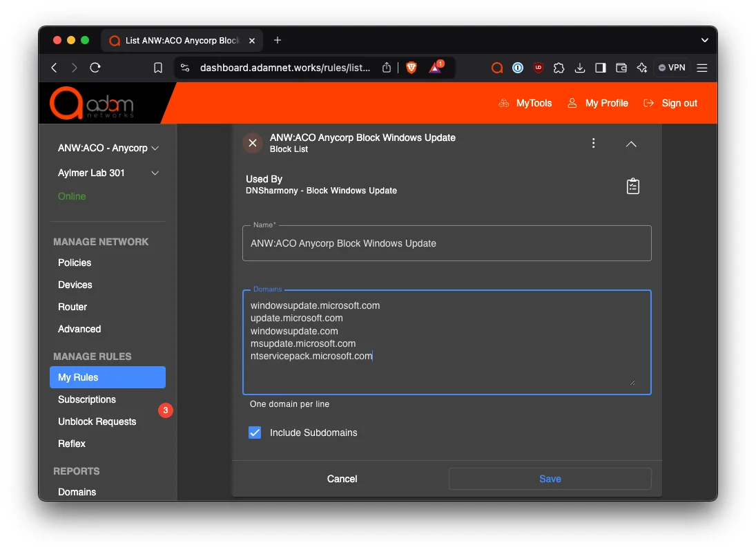This screenshot has height=552, width=756.
Task: Open Reflex in the sidebar
Action: click(72, 444)
